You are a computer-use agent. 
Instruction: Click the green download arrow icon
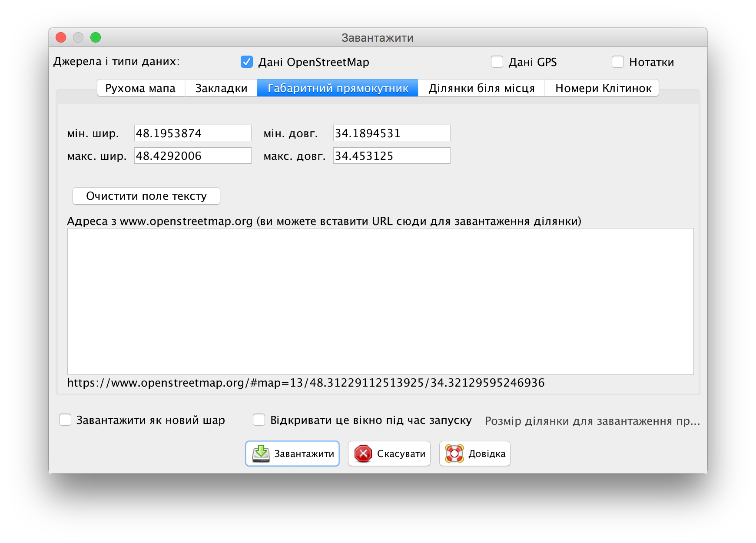pos(261,454)
